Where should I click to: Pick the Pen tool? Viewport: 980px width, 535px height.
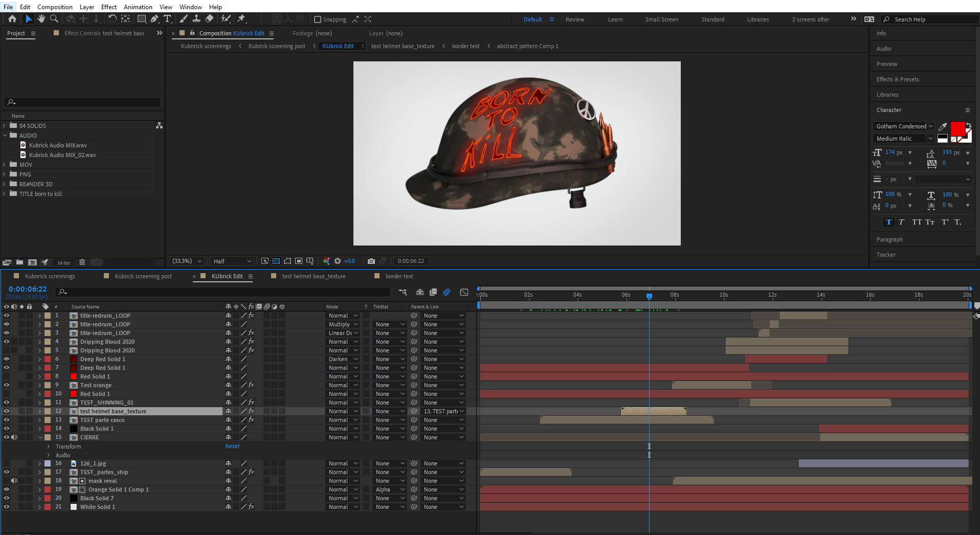pyautogui.click(x=154, y=19)
